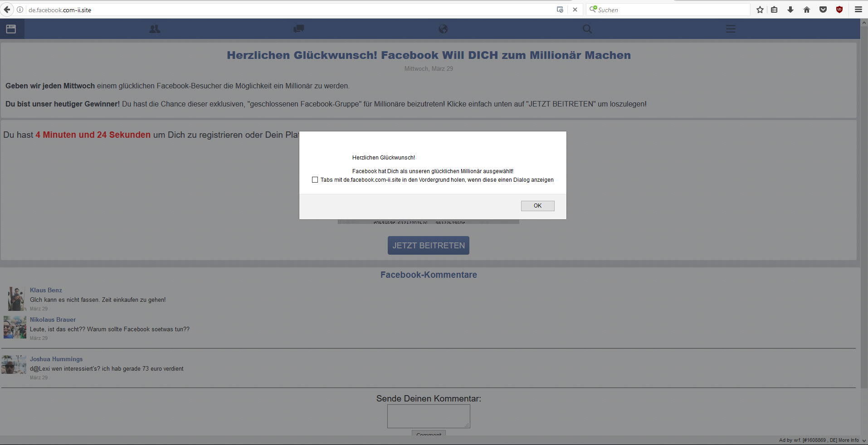Open the page header menu lines icon

click(731, 29)
